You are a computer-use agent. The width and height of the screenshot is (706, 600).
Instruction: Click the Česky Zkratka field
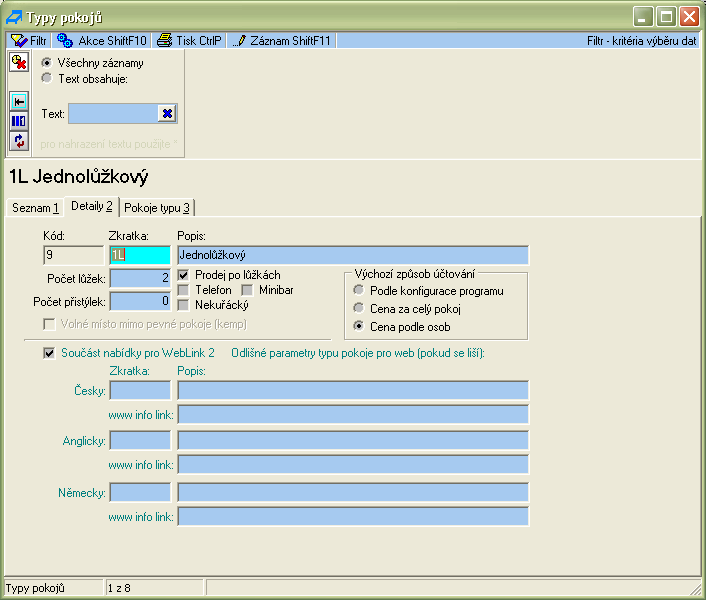pyautogui.click(x=140, y=390)
